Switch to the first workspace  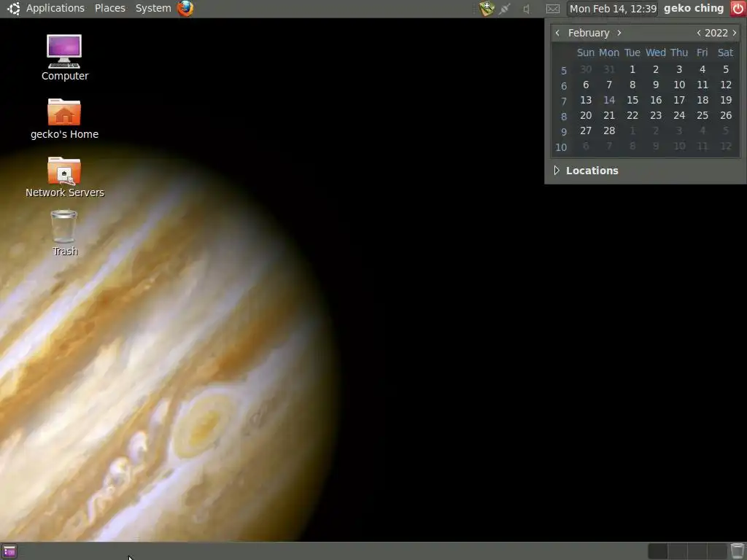[657, 551]
